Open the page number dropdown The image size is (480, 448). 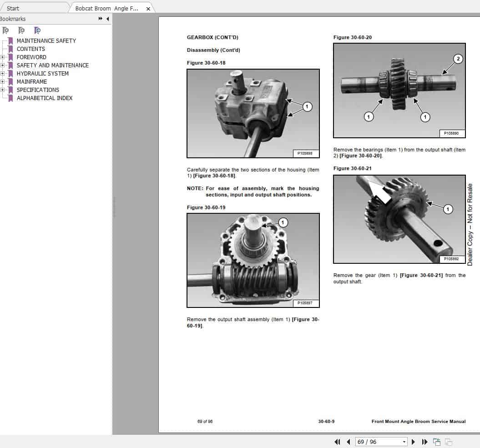[x=404, y=442]
